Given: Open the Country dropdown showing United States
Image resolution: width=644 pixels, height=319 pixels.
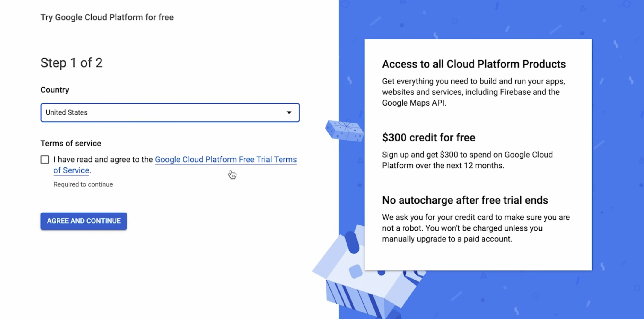Looking at the screenshot, I should point(170,112).
